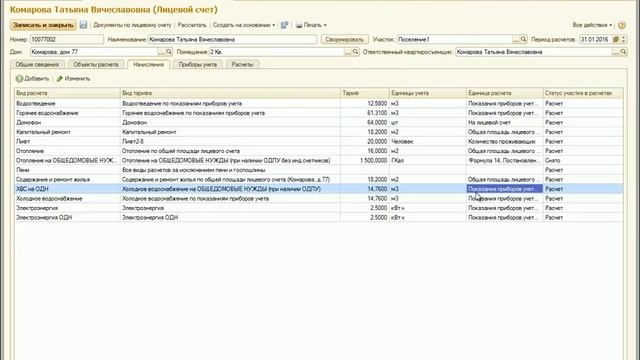Click the green Добавить plus icon
Viewport: 640px width, 360px height.
click(19, 78)
